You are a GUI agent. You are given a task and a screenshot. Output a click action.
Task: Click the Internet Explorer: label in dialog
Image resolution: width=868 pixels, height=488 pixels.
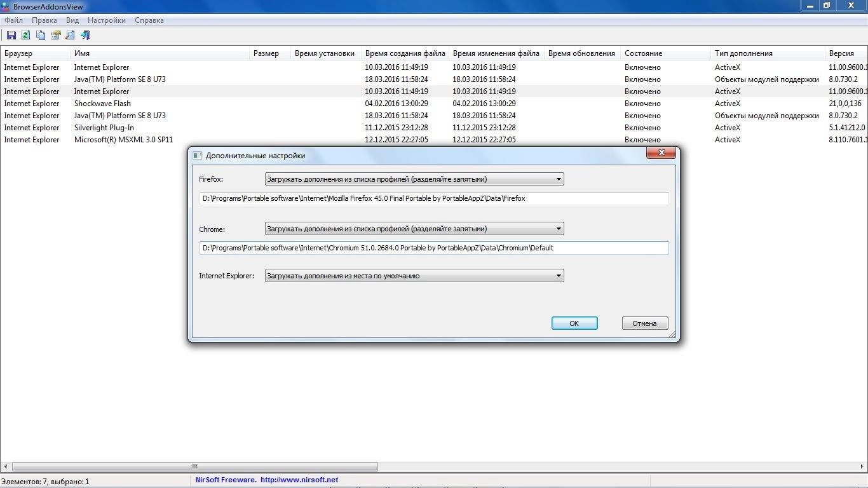[x=227, y=276]
